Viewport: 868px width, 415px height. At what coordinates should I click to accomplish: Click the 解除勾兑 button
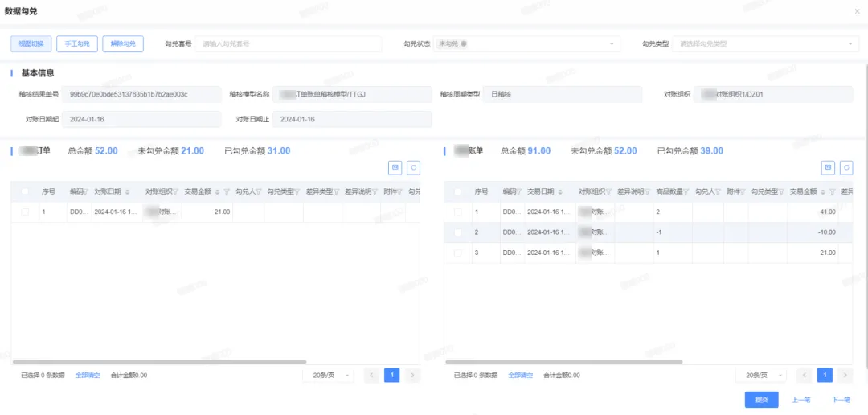123,43
